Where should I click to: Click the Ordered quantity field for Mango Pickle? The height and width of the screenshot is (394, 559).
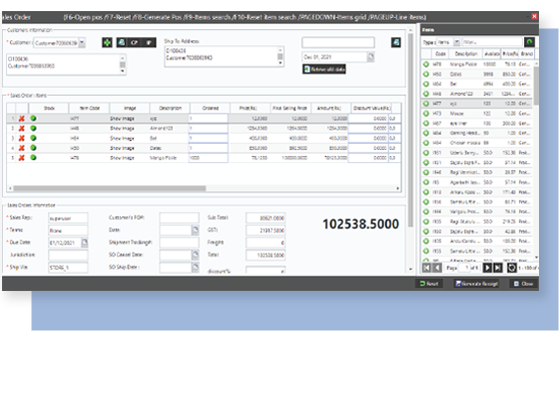[208, 158]
